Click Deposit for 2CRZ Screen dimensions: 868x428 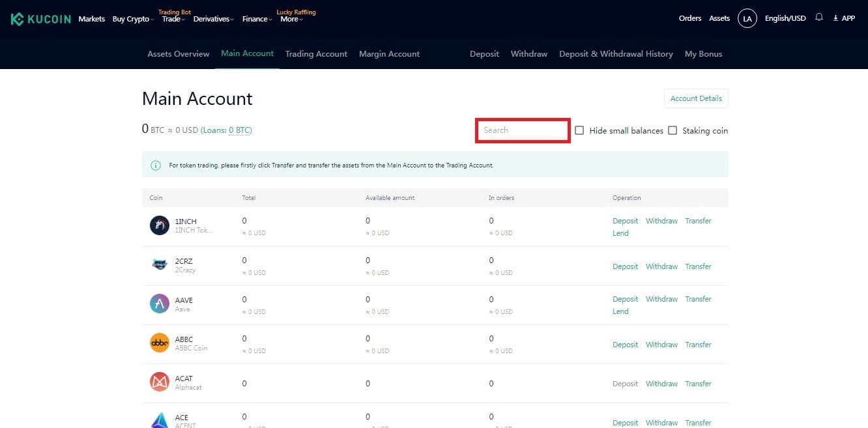[x=626, y=266]
